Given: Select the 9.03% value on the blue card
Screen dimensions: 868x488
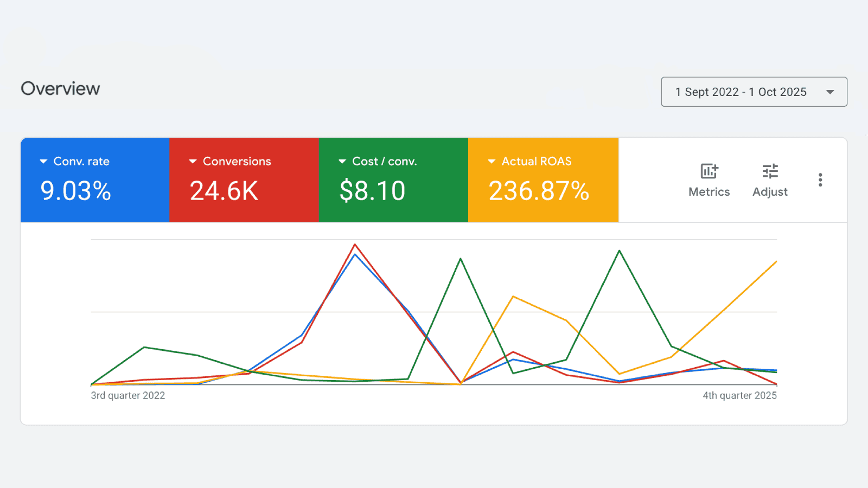Looking at the screenshot, I should click(x=75, y=191).
